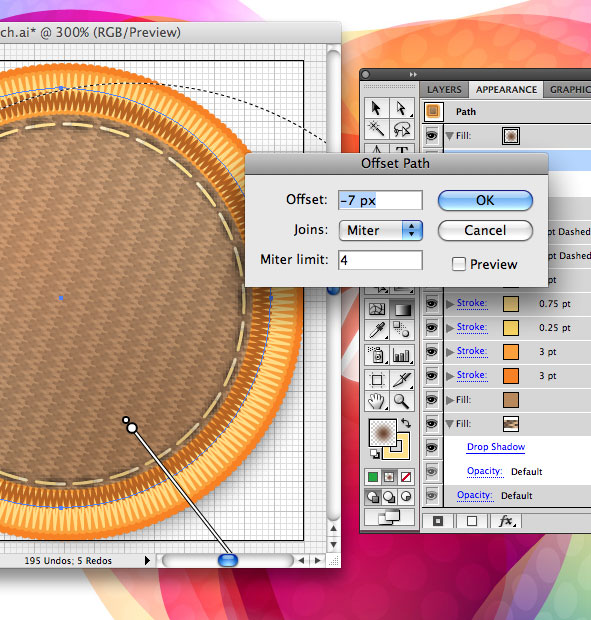
Task: Open Change Screen Mode button
Action: click(389, 517)
